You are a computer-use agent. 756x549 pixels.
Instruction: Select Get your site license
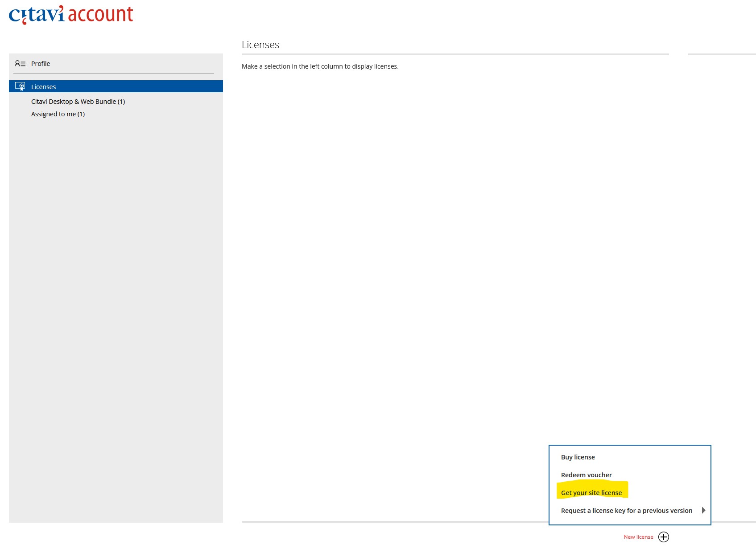[x=591, y=493]
